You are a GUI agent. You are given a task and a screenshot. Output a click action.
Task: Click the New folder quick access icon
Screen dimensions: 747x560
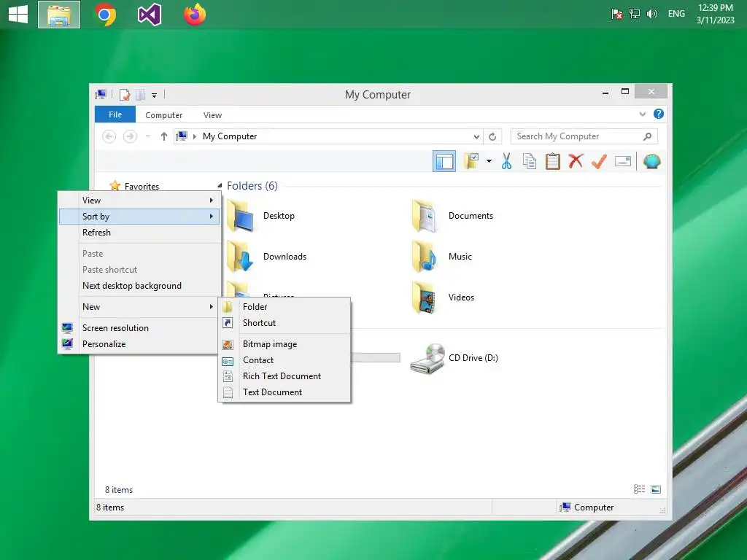[x=140, y=95]
